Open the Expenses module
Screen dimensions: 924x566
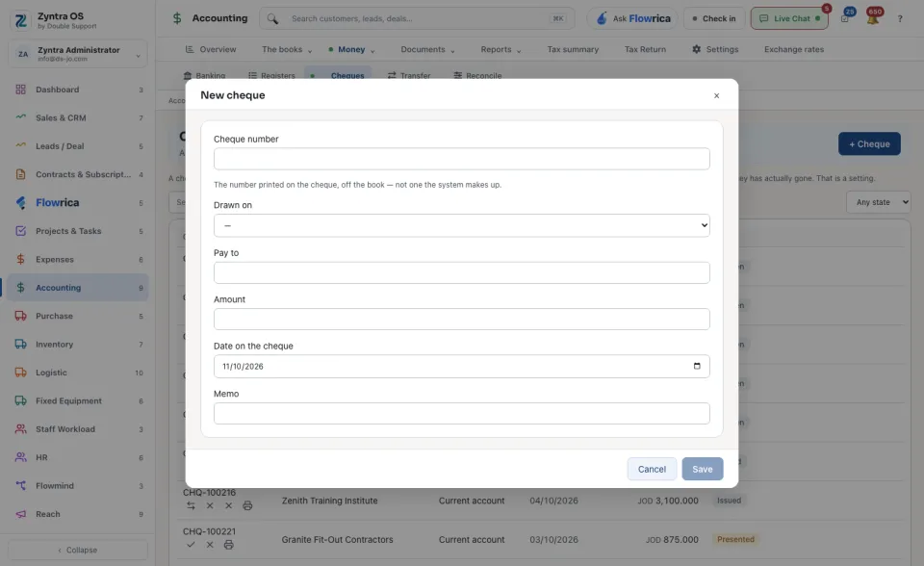(x=77, y=260)
